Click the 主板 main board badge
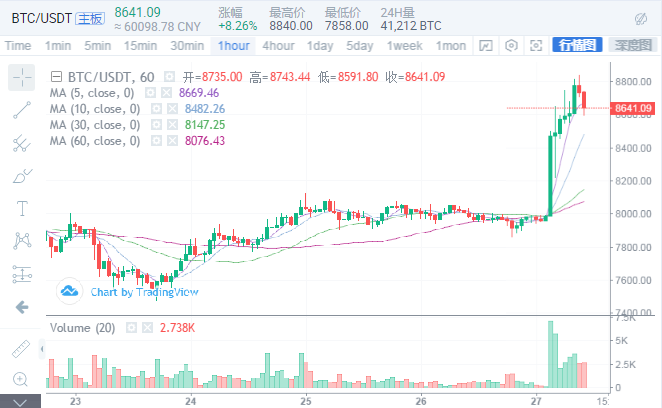Viewport: 662px width, 408px height. [x=90, y=19]
